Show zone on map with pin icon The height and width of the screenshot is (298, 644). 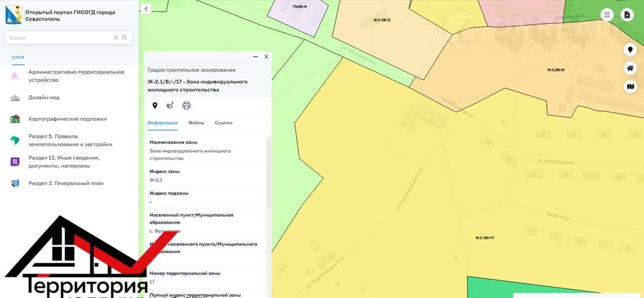pos(155,106)
